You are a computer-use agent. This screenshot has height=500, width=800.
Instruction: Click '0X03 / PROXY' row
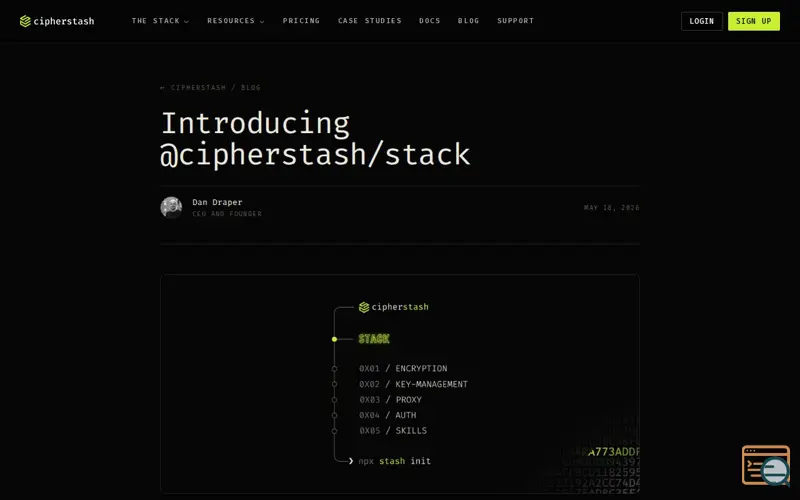tap(390, 399)
